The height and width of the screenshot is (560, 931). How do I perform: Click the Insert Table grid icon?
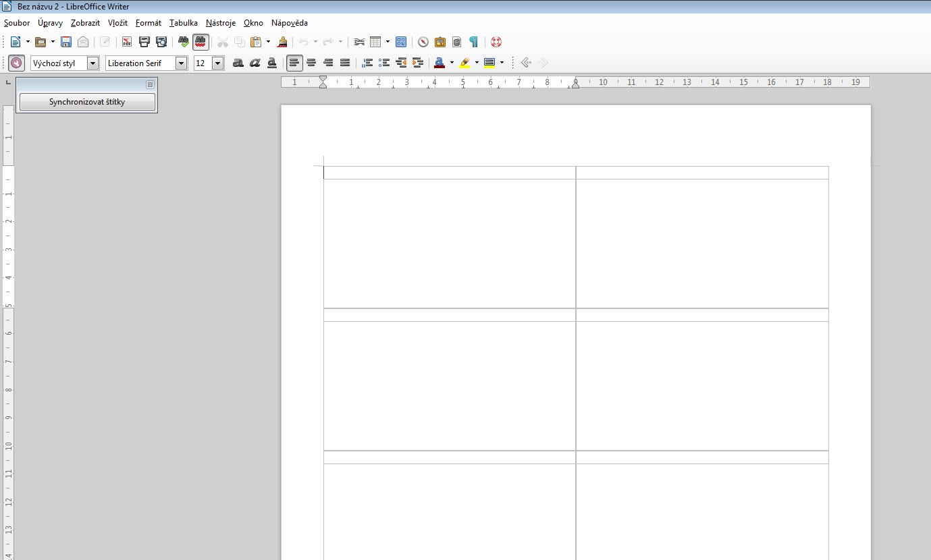(x=375, y=42)
